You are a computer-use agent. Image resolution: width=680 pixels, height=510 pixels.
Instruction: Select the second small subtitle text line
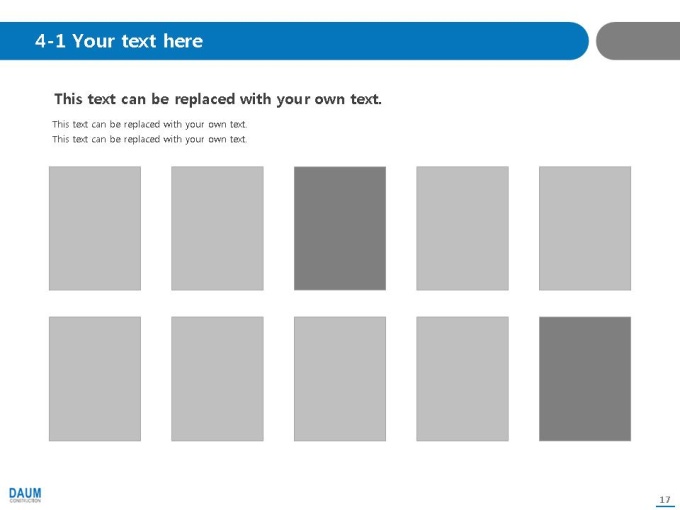[x=150, y=139]
